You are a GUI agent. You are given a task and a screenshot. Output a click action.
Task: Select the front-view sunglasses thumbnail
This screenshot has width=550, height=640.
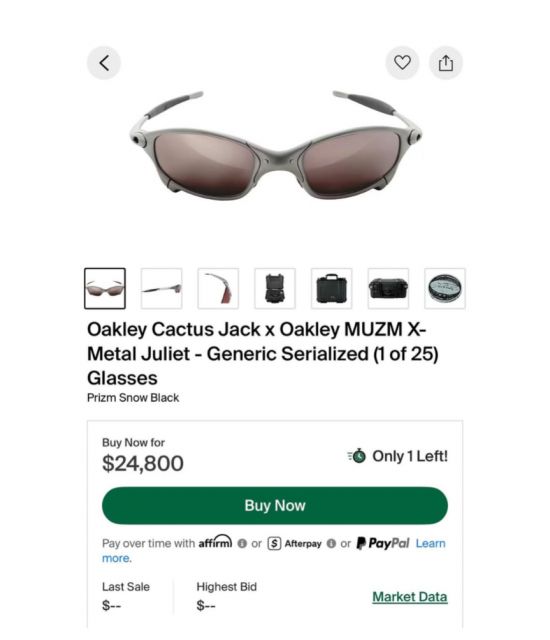(105, 289)
